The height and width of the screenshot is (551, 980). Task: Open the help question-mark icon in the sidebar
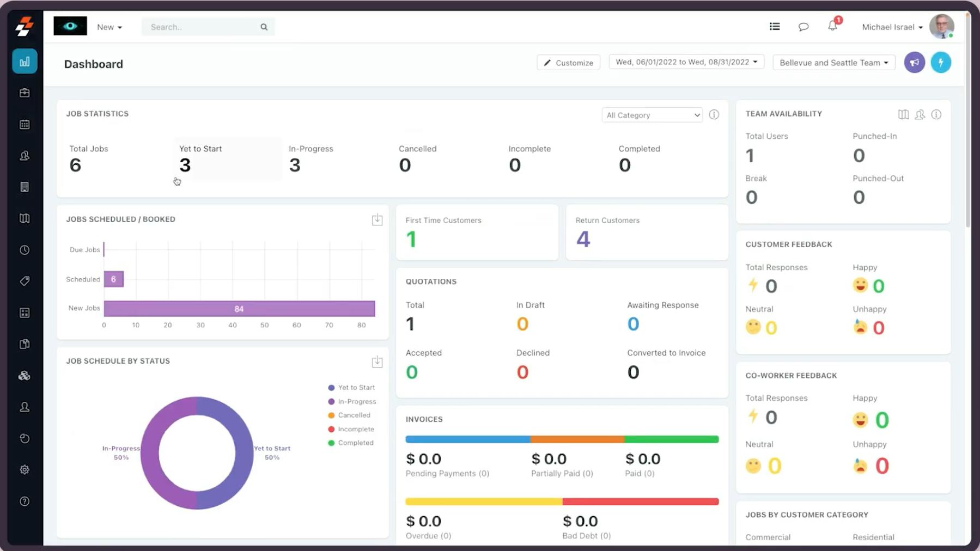25,501
